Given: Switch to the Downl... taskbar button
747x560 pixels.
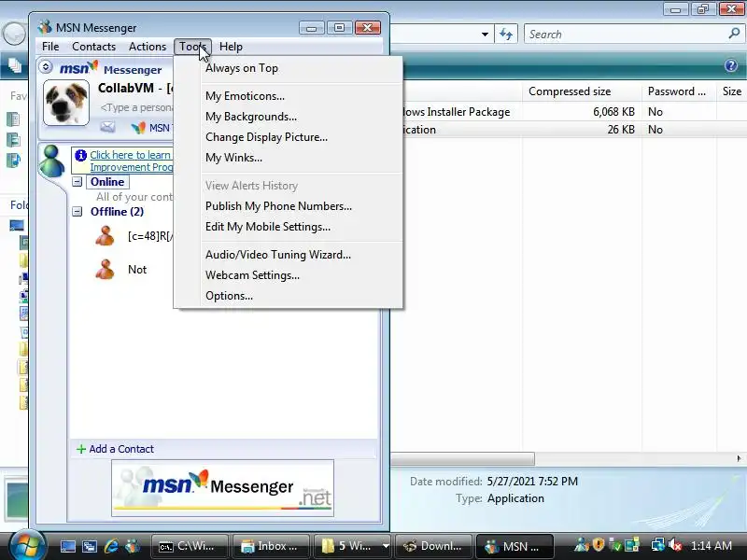Looking at the screenshot, I should [433, 546].
